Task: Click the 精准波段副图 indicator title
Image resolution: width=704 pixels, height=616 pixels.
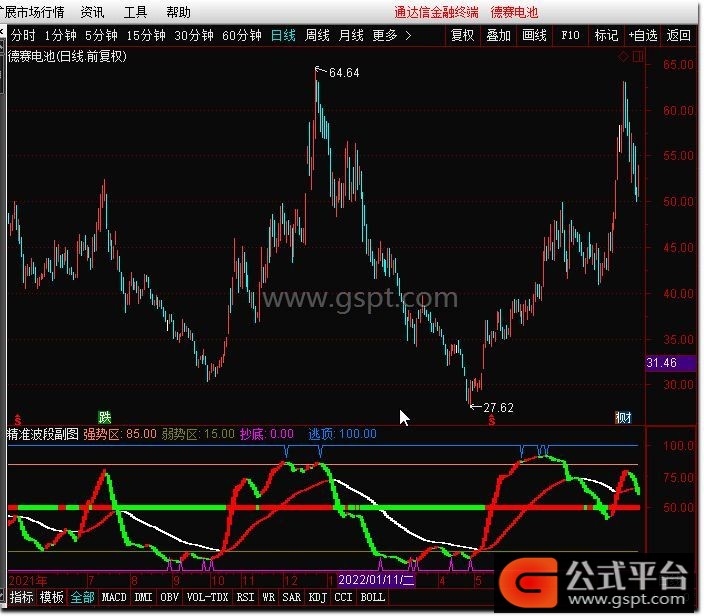Action: [43, 434]
